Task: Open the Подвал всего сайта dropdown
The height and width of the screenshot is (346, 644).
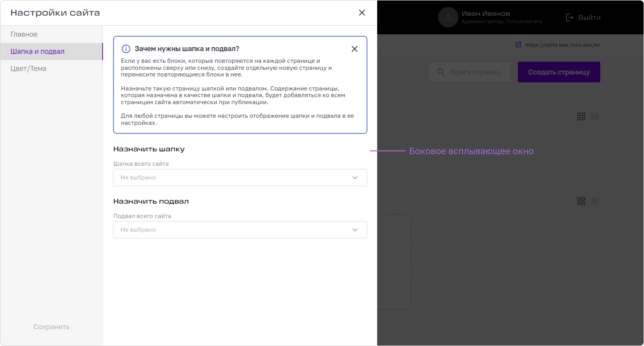Action: [240, 230]
